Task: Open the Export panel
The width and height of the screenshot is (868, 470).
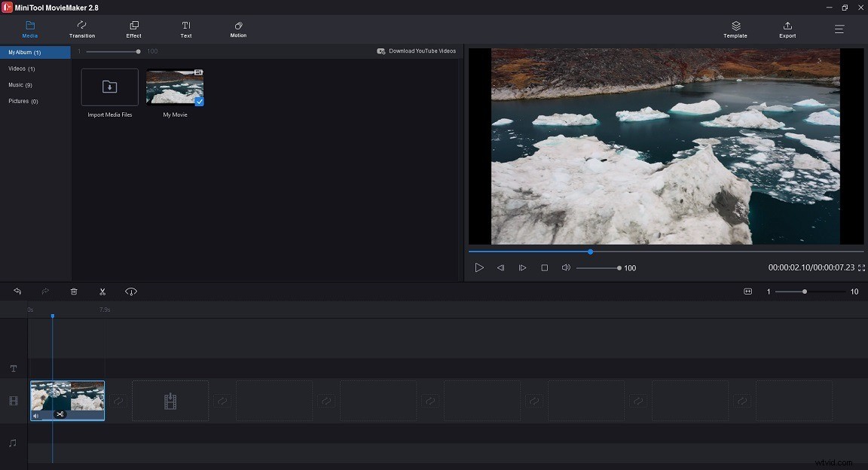Action: [x=787, y=29]
